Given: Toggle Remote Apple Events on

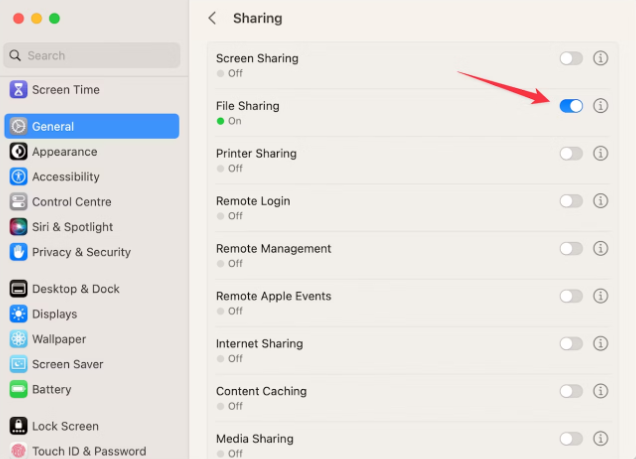Looking at the screenshot, I should point(571,296).
